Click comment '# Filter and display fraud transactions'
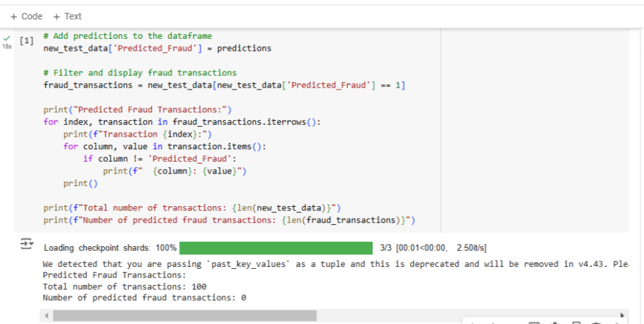644x324 pixels. point(140,73)
